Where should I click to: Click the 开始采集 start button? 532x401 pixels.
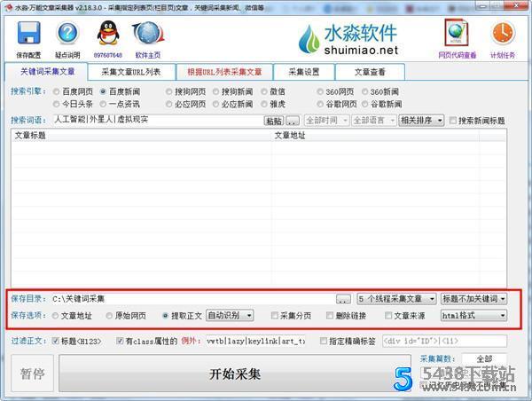[235, 373]
